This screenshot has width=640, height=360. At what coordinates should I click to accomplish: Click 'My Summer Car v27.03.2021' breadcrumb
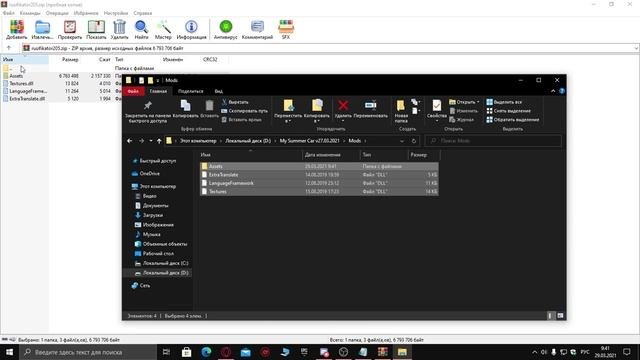tap(309, 141)
